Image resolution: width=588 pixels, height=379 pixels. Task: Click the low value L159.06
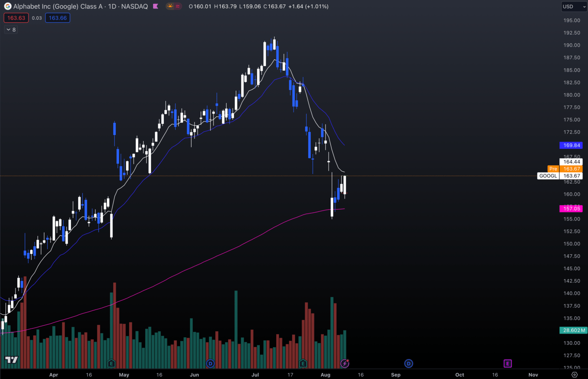(x=250, y=6)
